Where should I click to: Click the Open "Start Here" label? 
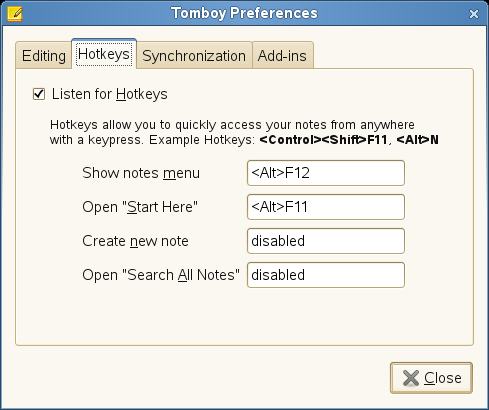coord(140,207)
